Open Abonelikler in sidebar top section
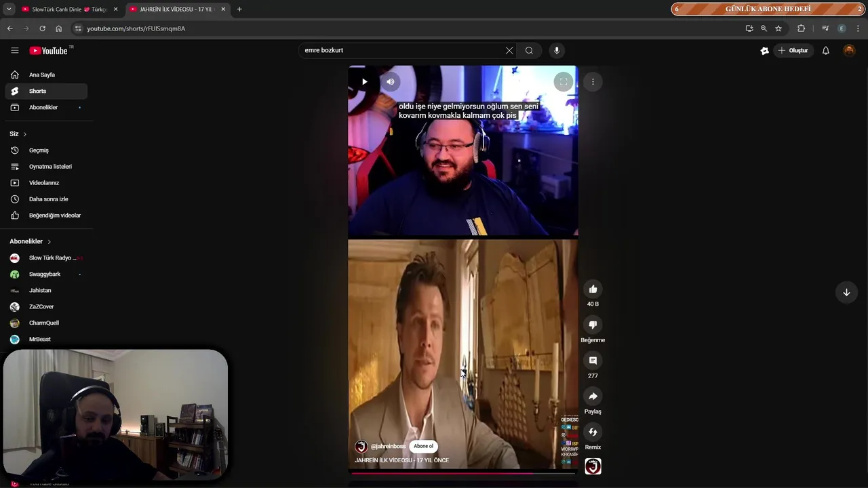This screenshot has width=868, height=488. 46,107
